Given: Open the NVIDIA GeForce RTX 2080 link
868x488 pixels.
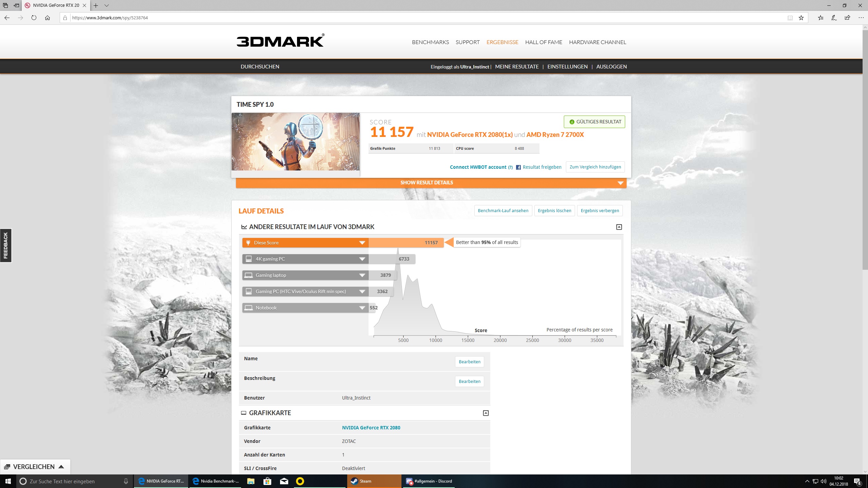Looking at the screenshot, I should (371, 428).
